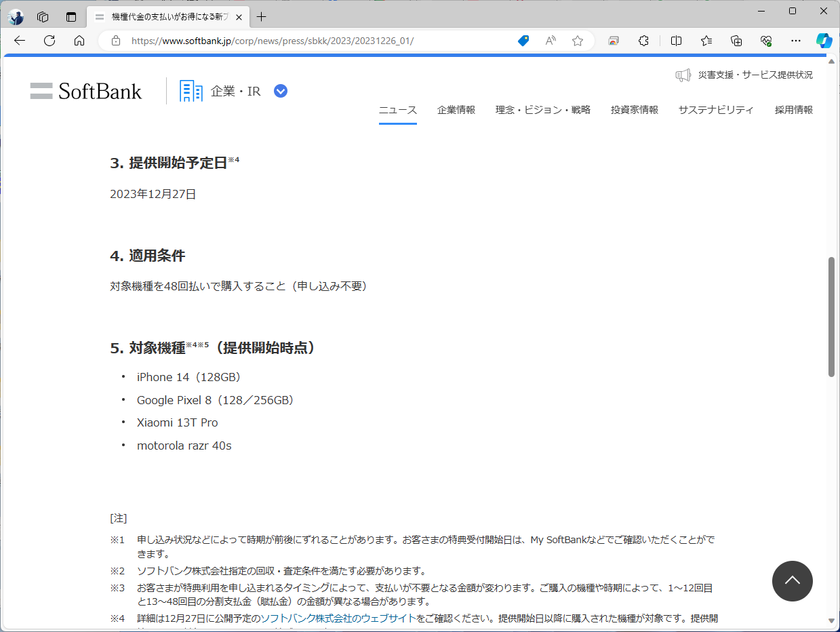Open the 企業情報 menu item
The width and height of the screenshot is (840, 632).
click(x=456, y=110)
